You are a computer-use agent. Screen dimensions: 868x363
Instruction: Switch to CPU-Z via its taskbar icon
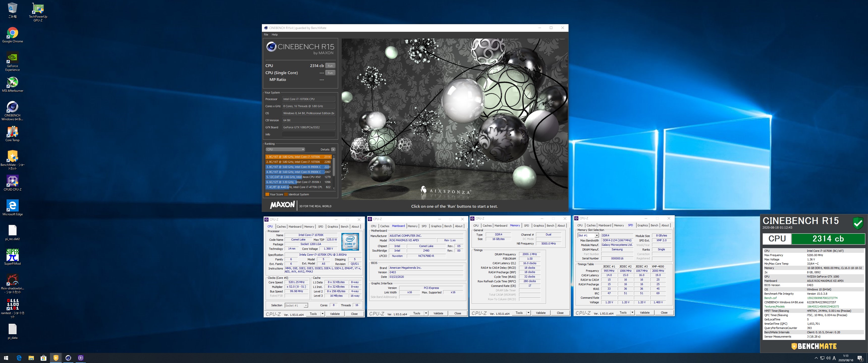[80, 358]
